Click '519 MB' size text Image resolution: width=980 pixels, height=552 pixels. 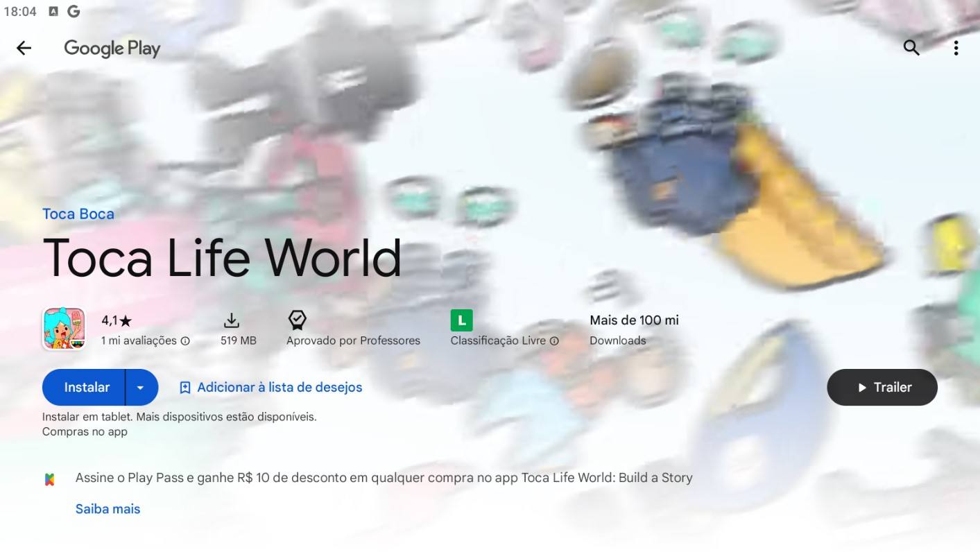(238, 340)
